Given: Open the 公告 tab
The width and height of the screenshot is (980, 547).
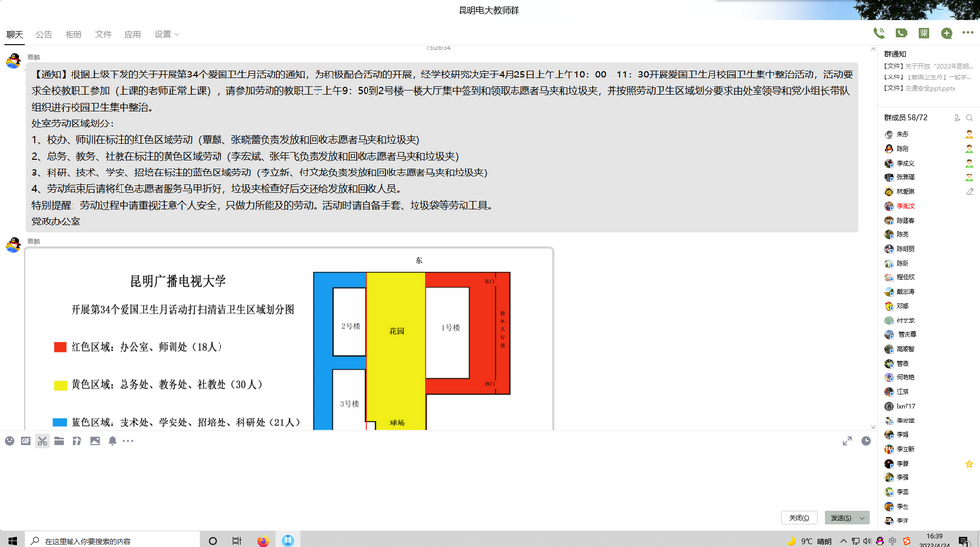Looking at the screenshot, I should (x=44, y=35).
